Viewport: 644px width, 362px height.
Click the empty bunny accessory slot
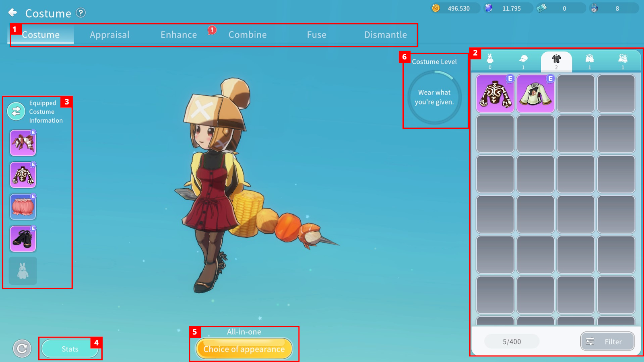pyautogui.click(x=23, y=271)
